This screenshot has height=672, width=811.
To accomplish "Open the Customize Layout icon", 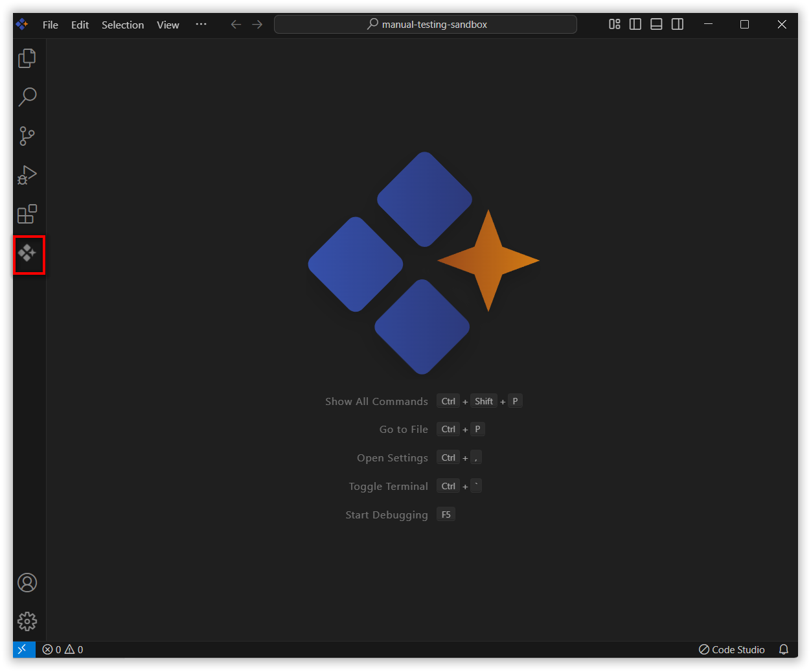I will (x=615, y=25).
